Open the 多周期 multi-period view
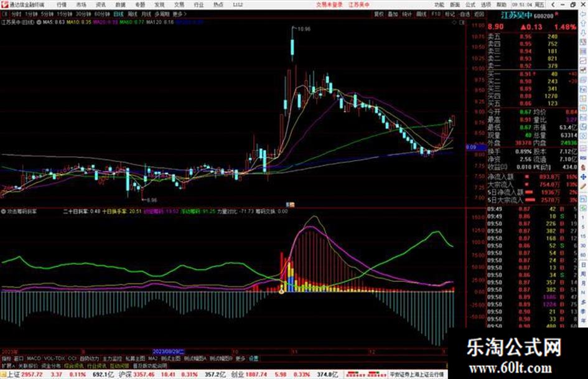 click(162, 14)
